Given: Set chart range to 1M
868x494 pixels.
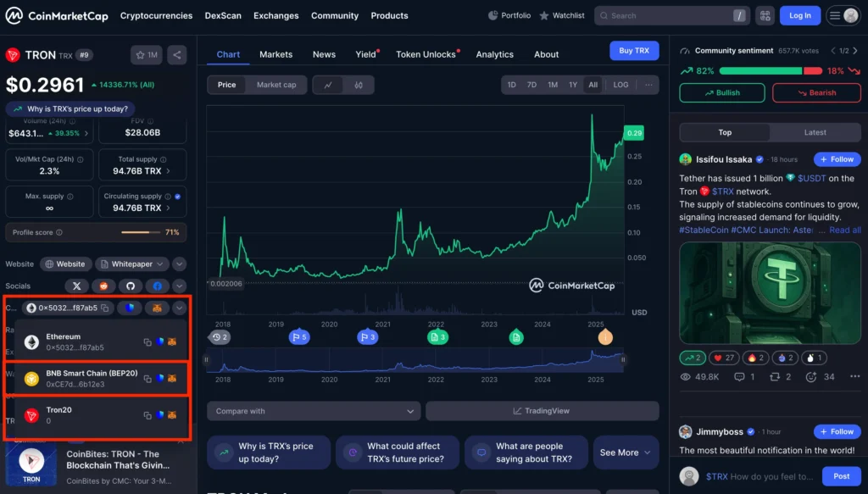Looking at the screenshot, I should click(x=553, y=85).
